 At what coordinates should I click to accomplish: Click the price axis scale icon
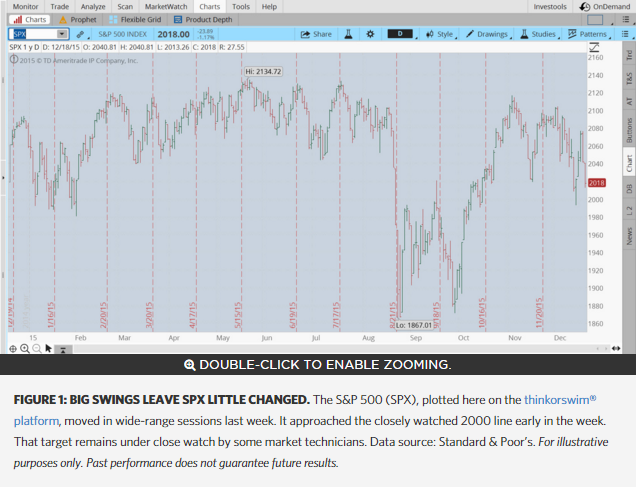[594, 48]
